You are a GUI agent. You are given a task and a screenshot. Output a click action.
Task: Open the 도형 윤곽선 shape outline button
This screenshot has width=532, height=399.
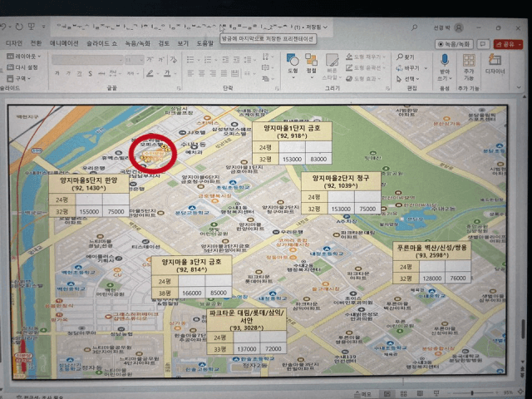(x=365, y=68)
